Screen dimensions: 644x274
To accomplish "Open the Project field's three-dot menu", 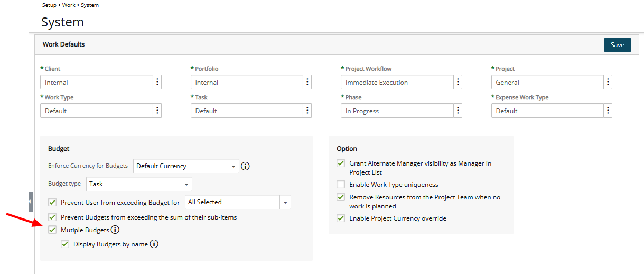I will [x=608, y=82].
